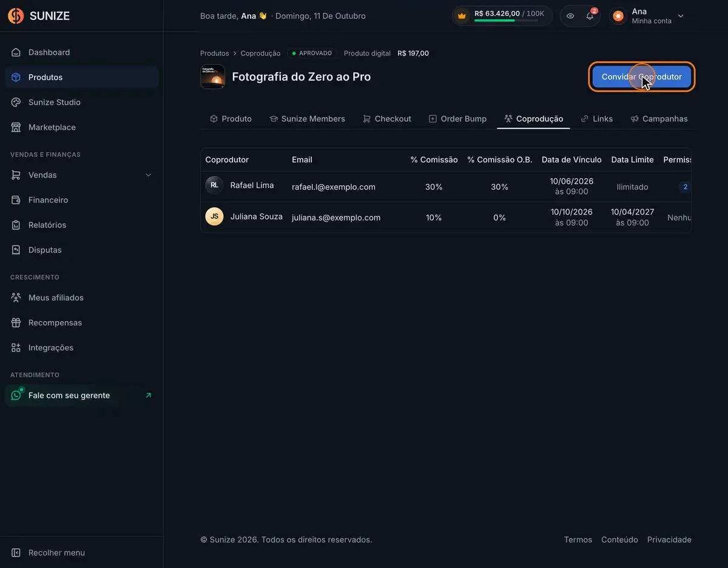Switch to the Produto tab
728x568 pixels.
(x=231, y=119)
